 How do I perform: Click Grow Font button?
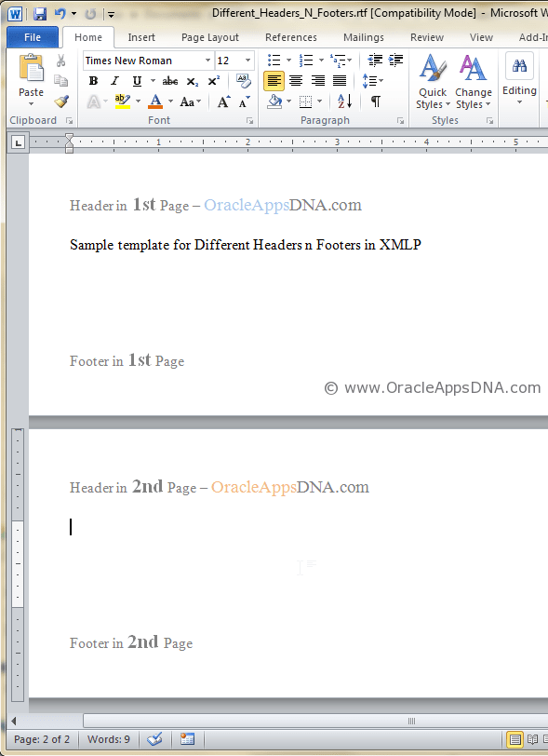[223, 101]
